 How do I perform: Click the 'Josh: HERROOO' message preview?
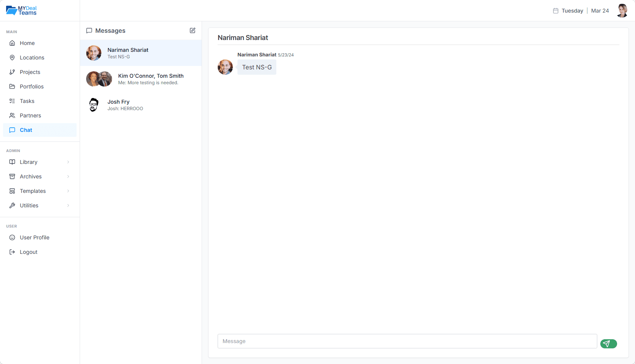point(125,109)
